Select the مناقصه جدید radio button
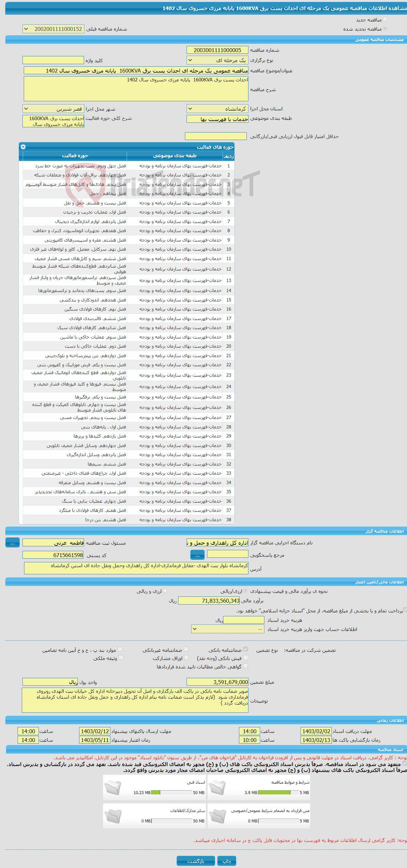 (385, 20)
